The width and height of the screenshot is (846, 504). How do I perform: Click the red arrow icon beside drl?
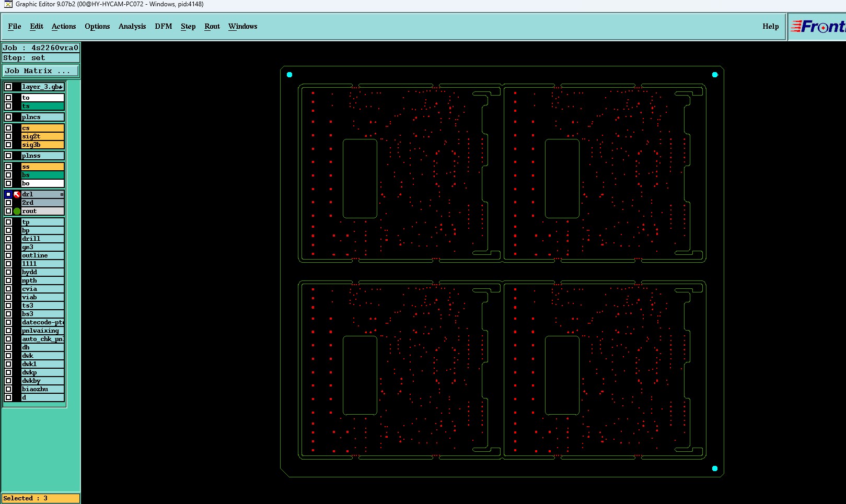pyautogui.click(x=17, y=194)
